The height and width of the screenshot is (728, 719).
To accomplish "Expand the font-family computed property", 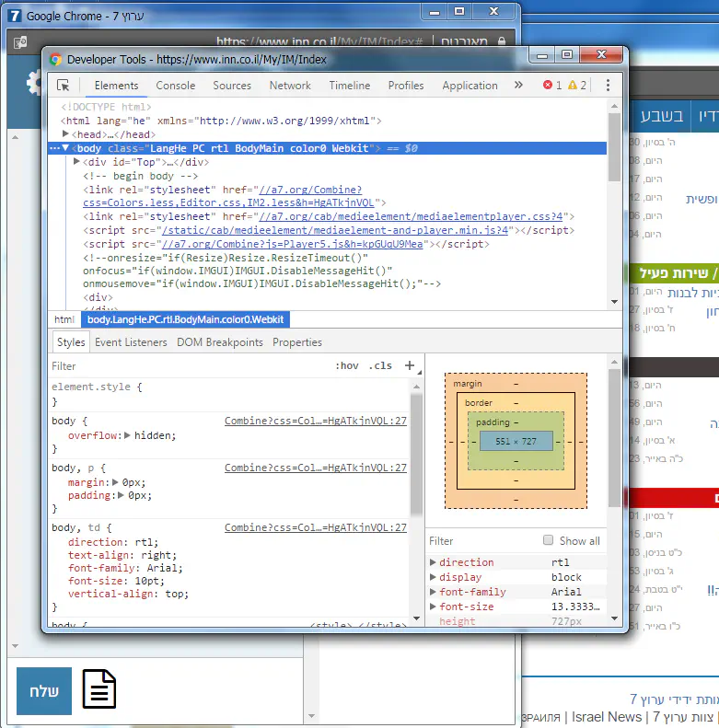I will (434, 592).
